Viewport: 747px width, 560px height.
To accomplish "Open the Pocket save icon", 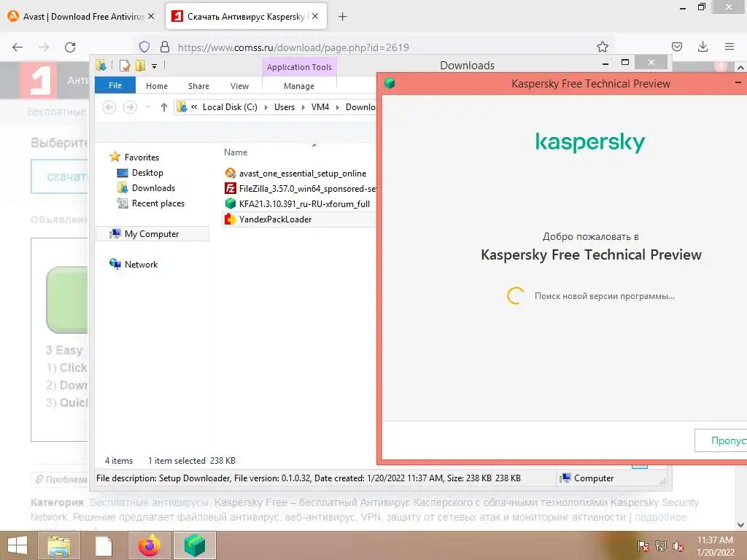I will [x=676, y=47].
